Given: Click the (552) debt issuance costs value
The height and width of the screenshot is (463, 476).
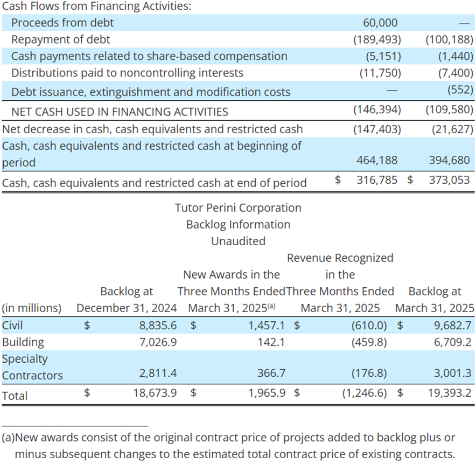Looking at the screenshot, I should coord(460,89).
